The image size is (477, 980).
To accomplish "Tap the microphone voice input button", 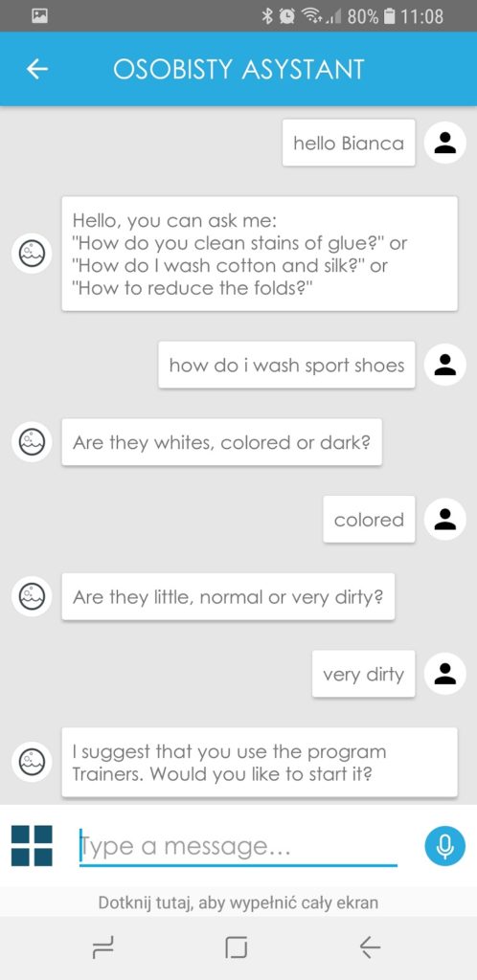I will tap(445, 846).
